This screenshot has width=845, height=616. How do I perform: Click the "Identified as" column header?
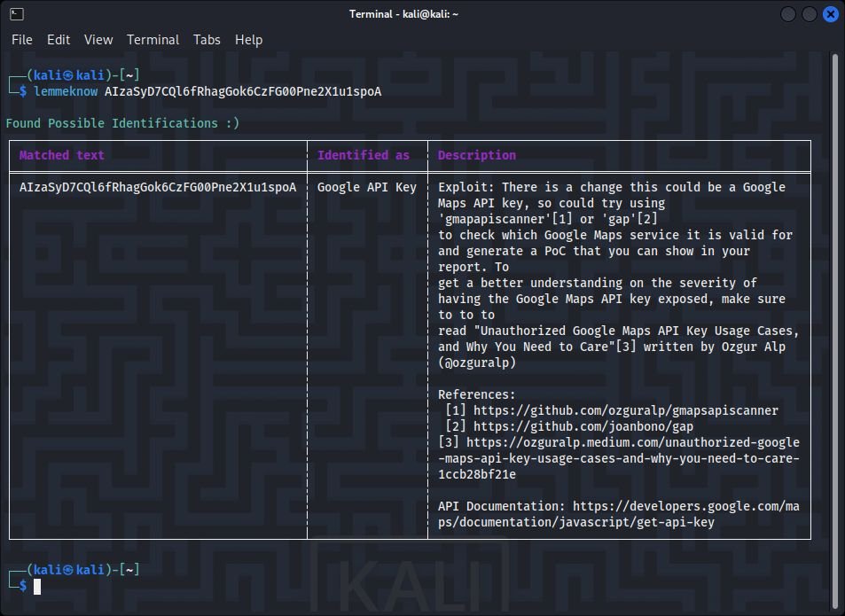coord(364,155)
